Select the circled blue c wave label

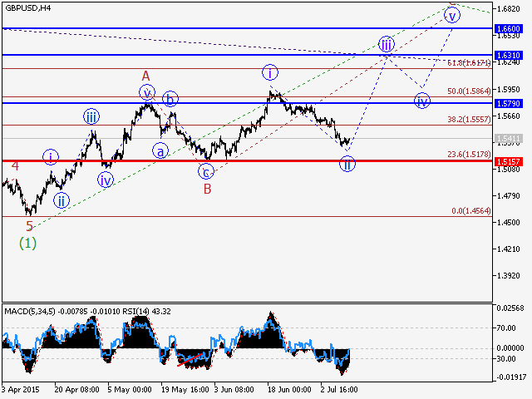tap(206, 172)
